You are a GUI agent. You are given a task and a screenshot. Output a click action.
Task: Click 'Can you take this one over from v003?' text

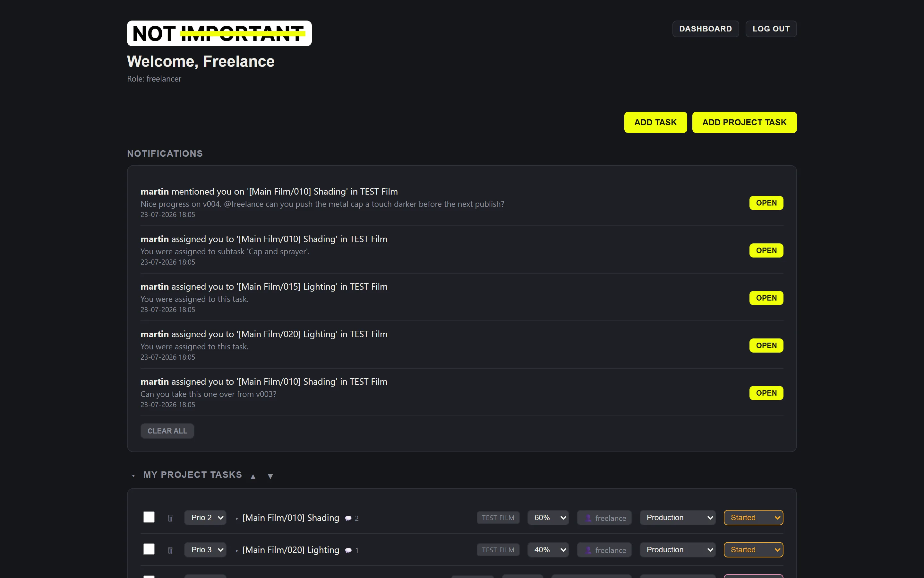(x=208, y=394)
